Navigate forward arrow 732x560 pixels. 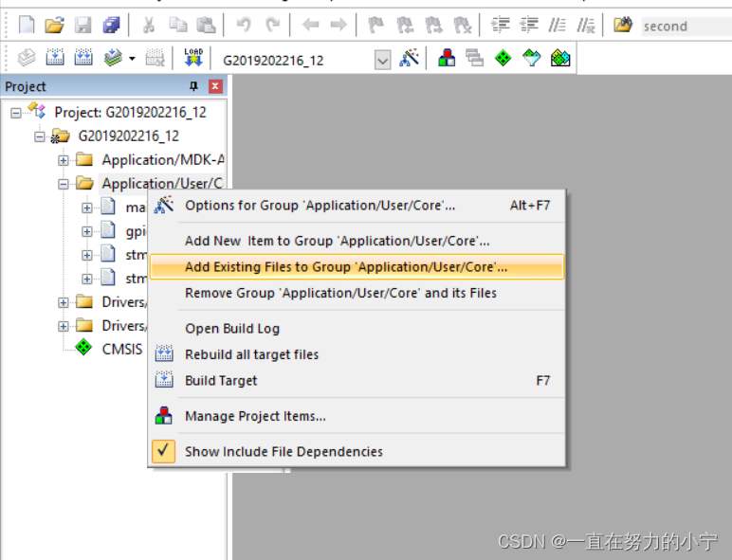tap(339, 25)
